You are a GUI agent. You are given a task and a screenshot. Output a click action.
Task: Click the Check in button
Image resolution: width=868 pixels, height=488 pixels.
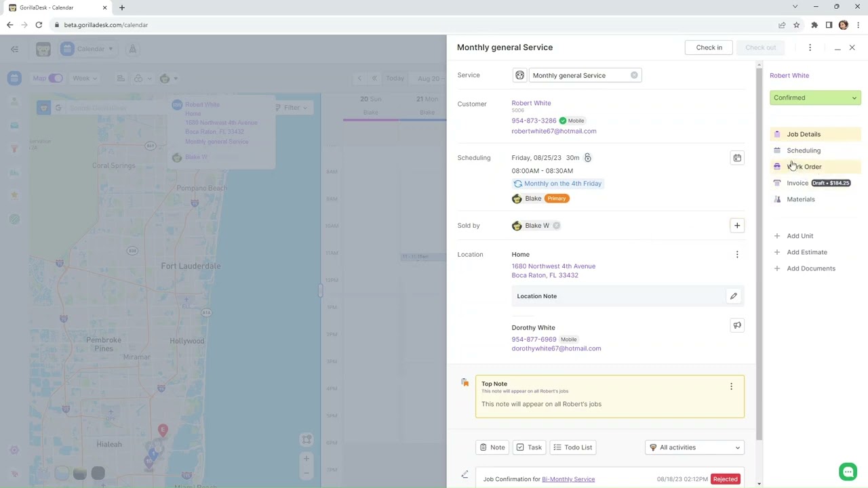tap(709, 47)
